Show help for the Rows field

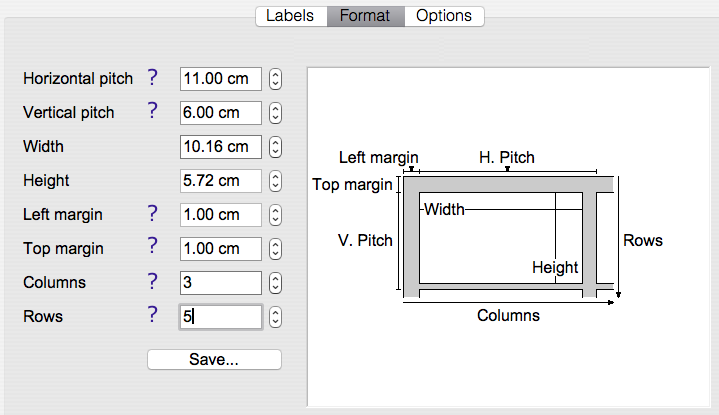click(153, 315)
